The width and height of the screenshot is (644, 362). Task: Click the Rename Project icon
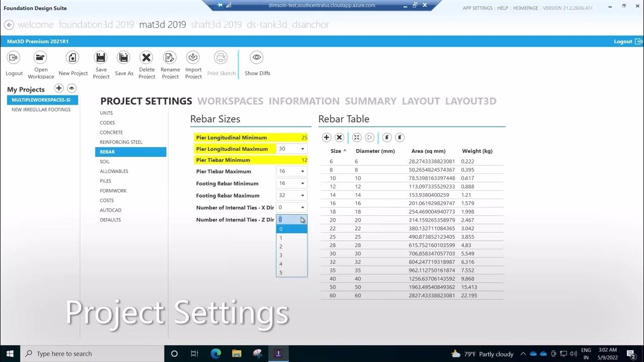coord(170,57)
